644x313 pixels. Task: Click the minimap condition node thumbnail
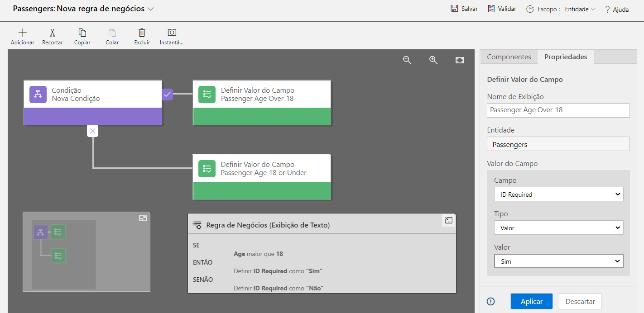click(x=40, y=232)
